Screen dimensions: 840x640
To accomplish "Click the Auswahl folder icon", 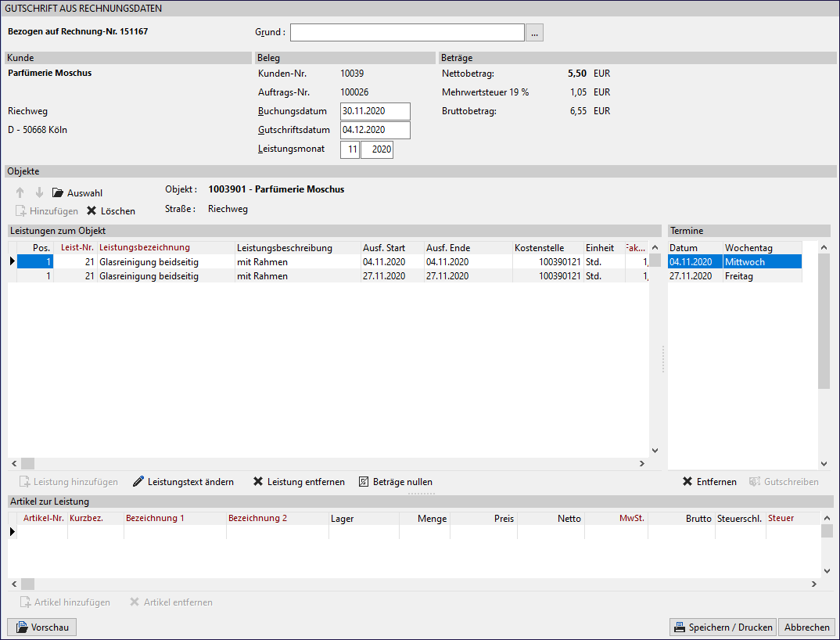I will point(58,192).
